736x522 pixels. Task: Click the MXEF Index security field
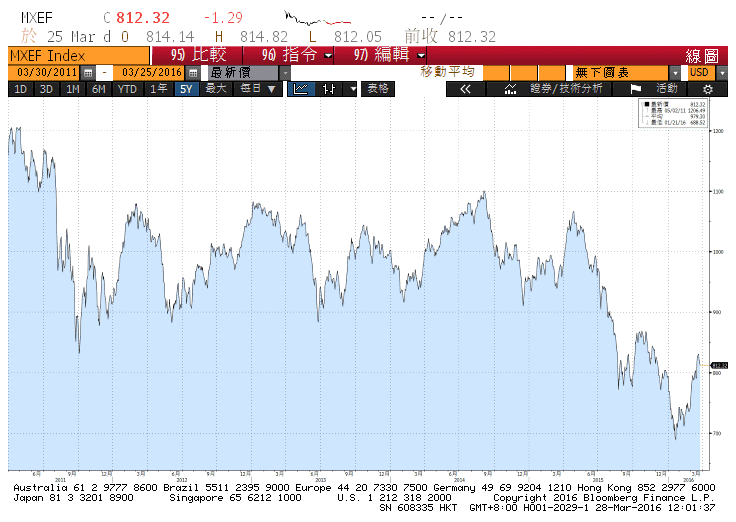click(x=79, y=56)
